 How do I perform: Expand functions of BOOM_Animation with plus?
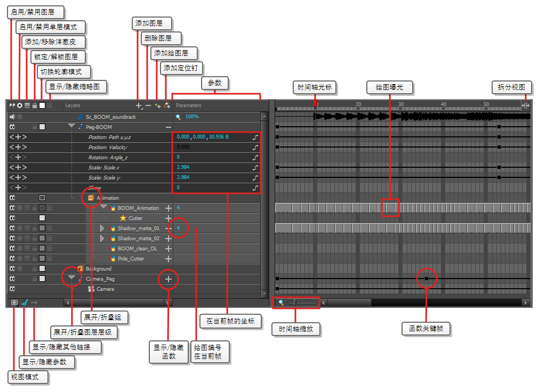[x=168, y=208]
